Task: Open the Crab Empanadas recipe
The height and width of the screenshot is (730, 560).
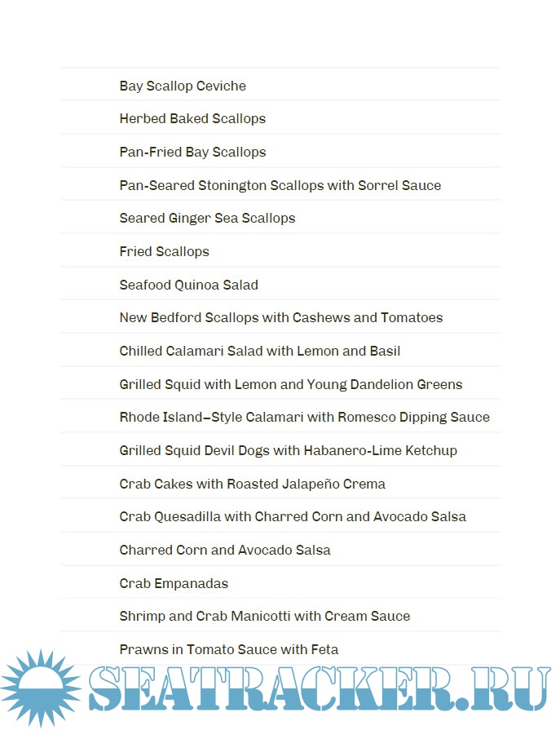Action: click(x=174, y=583)
